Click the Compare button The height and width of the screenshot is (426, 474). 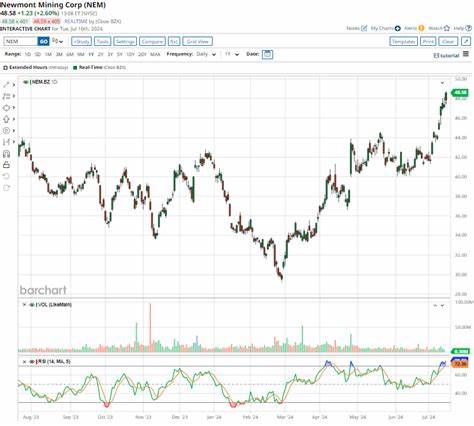(x=152, y=41)
